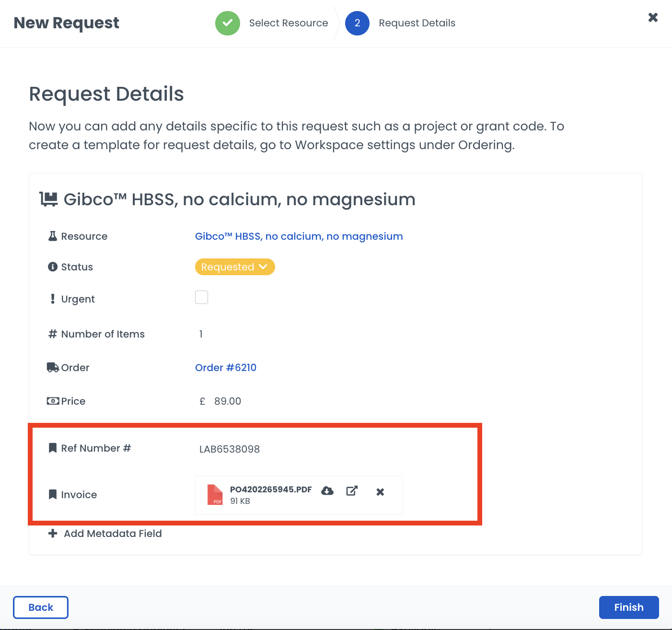Screen dimensions: 672x630
Task: Edit the price 89.00 value
Action: pos(227,401)
